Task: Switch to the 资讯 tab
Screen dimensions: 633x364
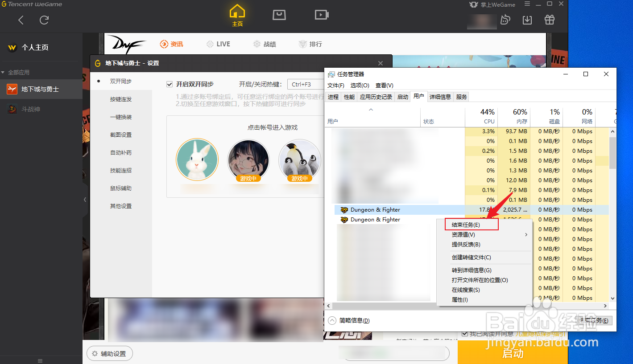Action: coord(172,44)
